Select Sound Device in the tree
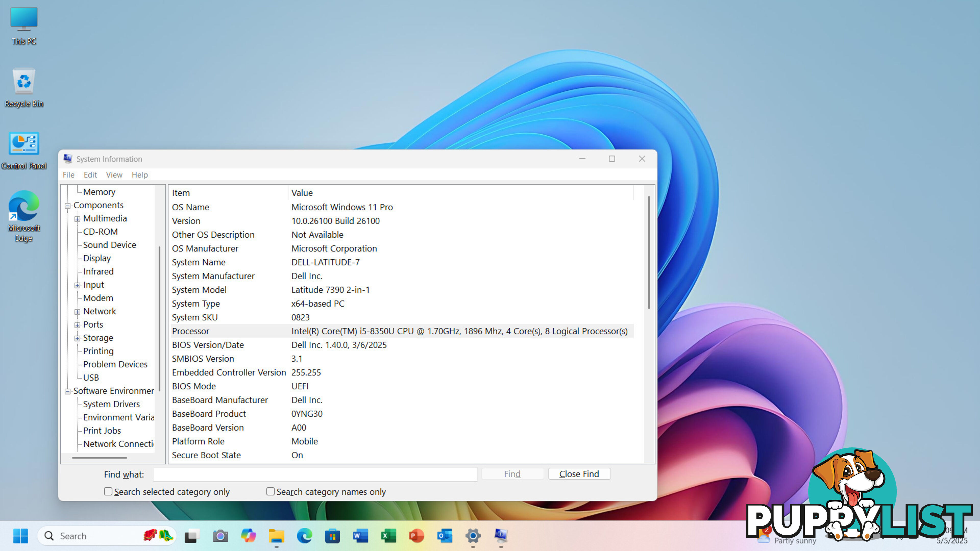 point(109,245)
